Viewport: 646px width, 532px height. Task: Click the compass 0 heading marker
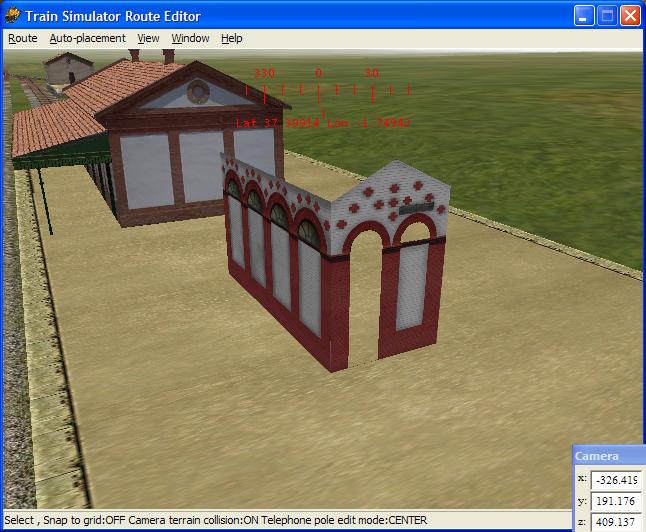(319, 74)
